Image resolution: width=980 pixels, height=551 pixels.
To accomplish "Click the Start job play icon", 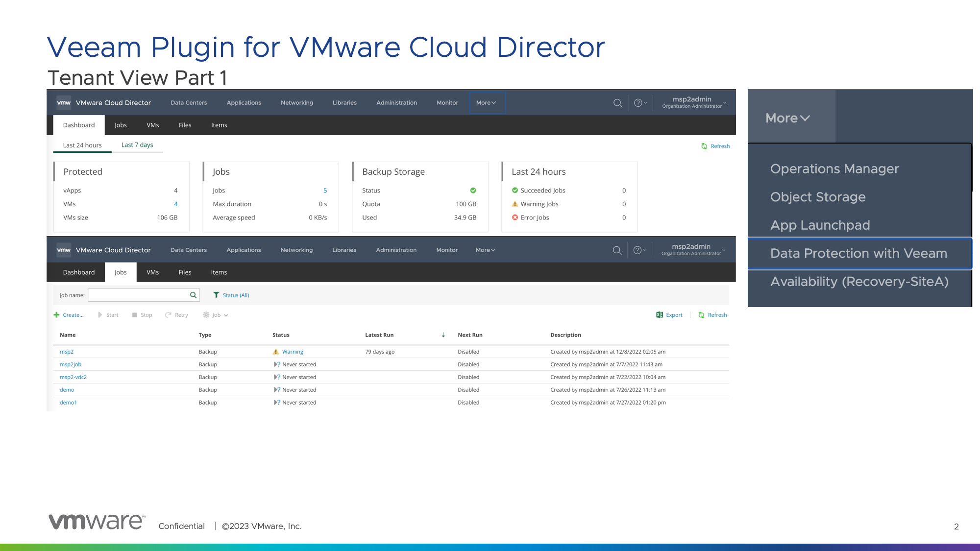I will 100,315.
